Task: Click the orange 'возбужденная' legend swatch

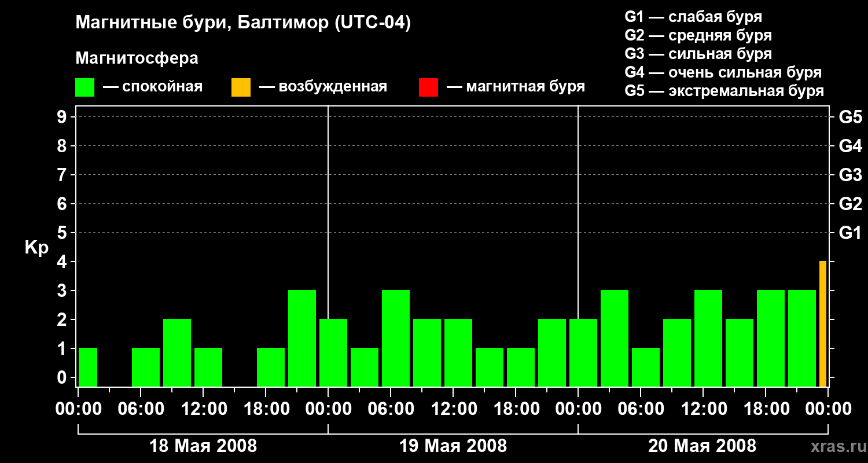Action: (x=241, y=87)
